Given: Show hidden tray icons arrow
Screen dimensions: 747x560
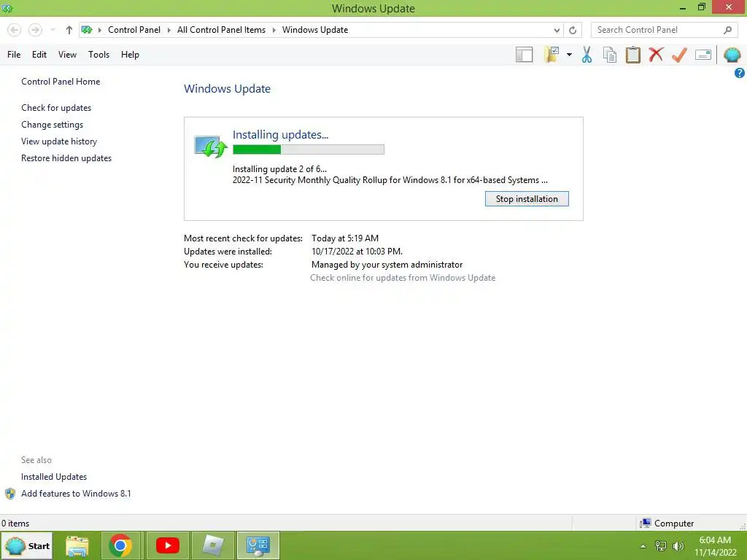Looking at the screenshot, I should (x=643, y=546).
